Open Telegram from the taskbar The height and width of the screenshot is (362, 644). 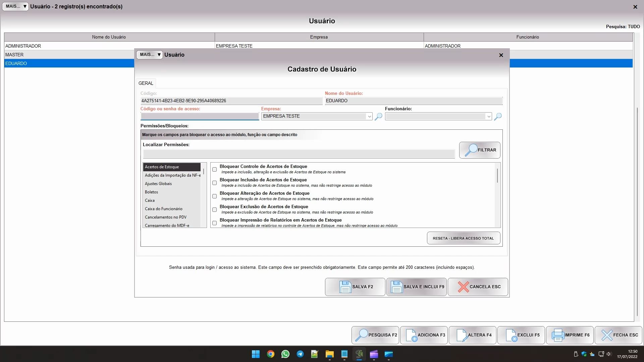tap(300, 354)
